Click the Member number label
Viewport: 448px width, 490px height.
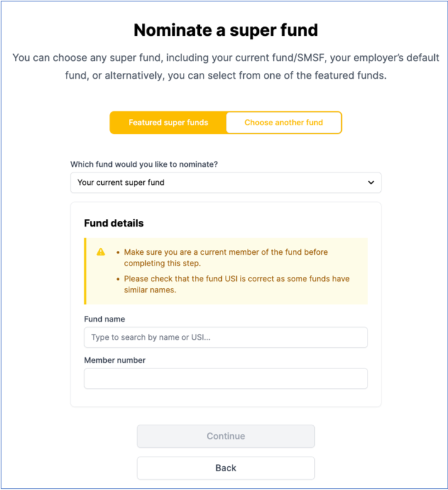coord(114,360)
